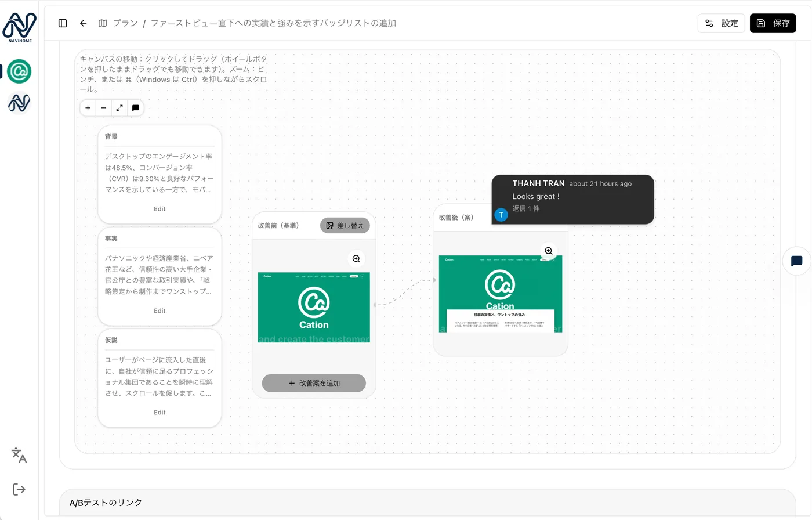This screenshot has height=520, width=812.
Task: Add improvement with 改善案を追加 button
Action: [314, 383]
